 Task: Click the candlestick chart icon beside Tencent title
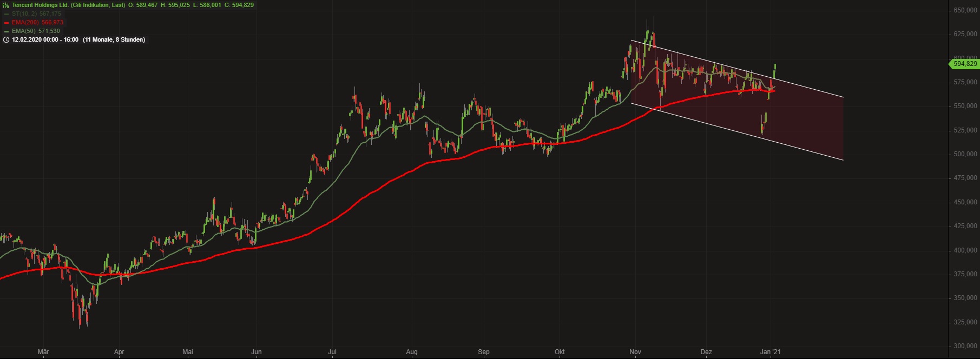click(6, 5)
